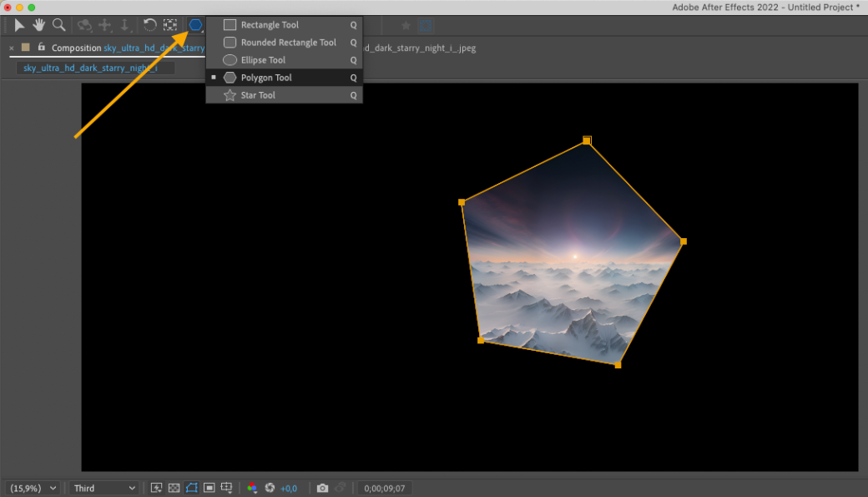Screen dimensions: 868x497
Task: Click the Polygon shape tool button in toolbar
Action: [x=195, y=25]
